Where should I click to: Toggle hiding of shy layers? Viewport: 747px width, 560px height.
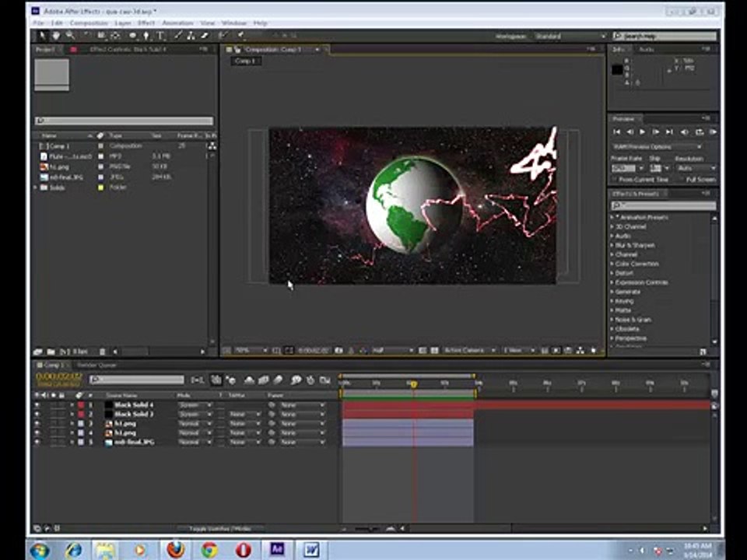249,380
